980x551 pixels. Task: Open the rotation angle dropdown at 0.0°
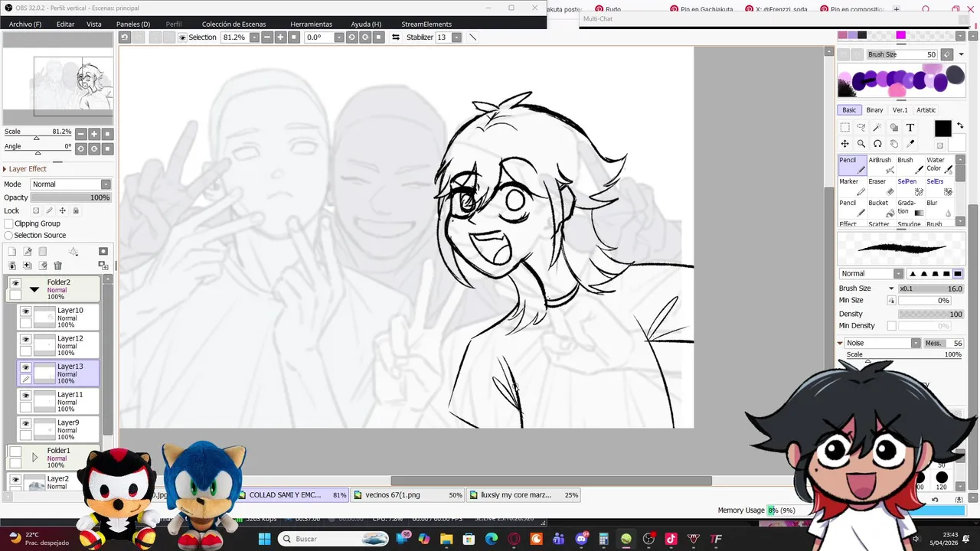[338, 37]
